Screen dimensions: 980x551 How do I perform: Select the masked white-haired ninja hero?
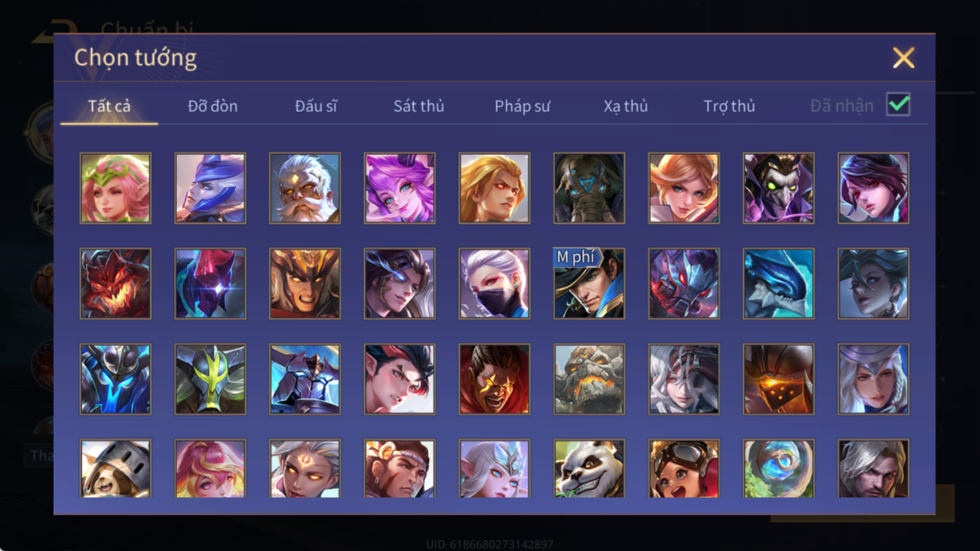click(x=494, y=284)
